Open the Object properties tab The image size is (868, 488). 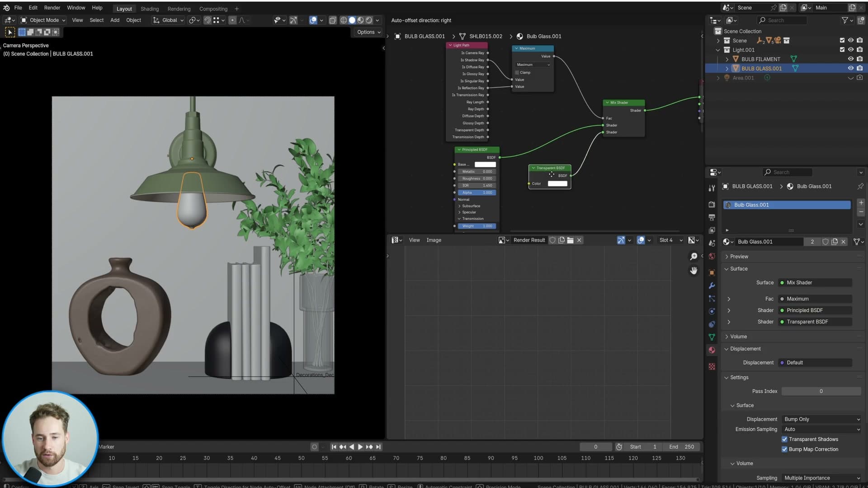click(712, 272)
